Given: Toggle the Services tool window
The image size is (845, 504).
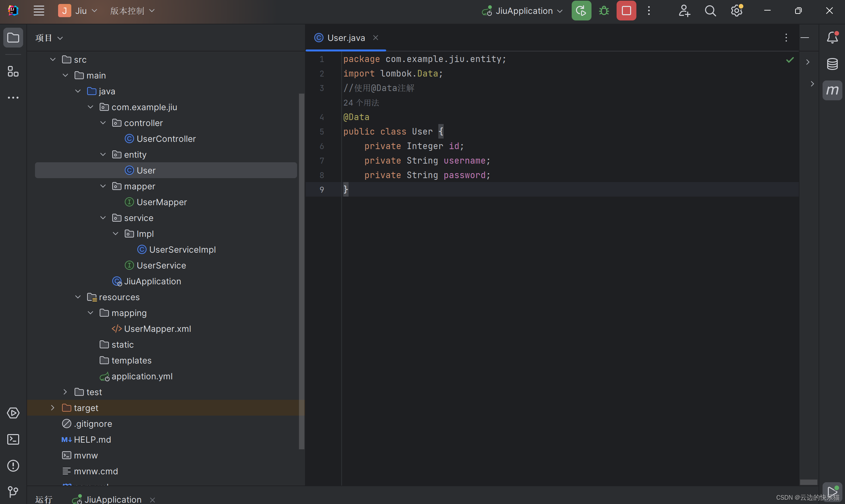Looking at the screenshot, I should coord(13,413).
